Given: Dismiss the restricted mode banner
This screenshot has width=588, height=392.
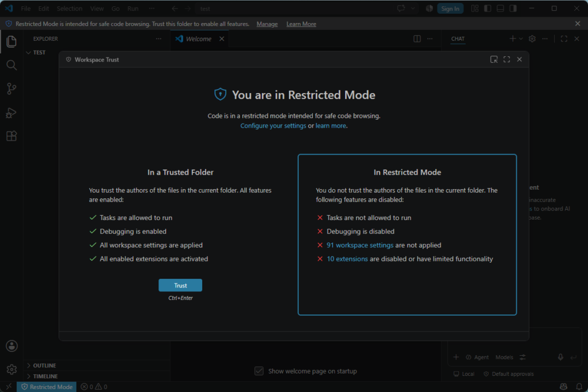Looking at the screenshot, I should 578,24.
